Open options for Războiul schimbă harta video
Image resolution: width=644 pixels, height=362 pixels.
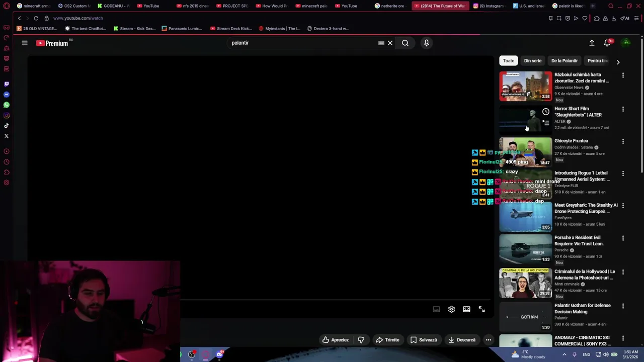(623, 75)
